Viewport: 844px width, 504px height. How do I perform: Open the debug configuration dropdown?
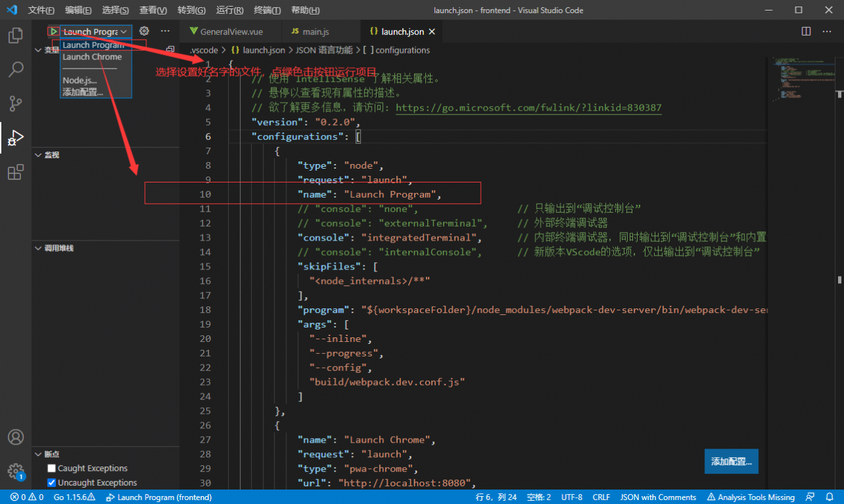[x=96, y=32]
